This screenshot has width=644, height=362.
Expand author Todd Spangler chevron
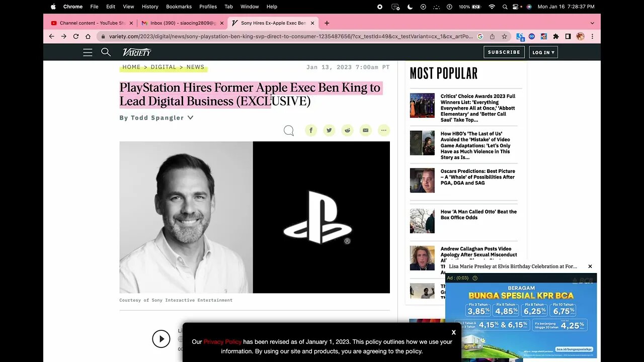tap(190, 118)
